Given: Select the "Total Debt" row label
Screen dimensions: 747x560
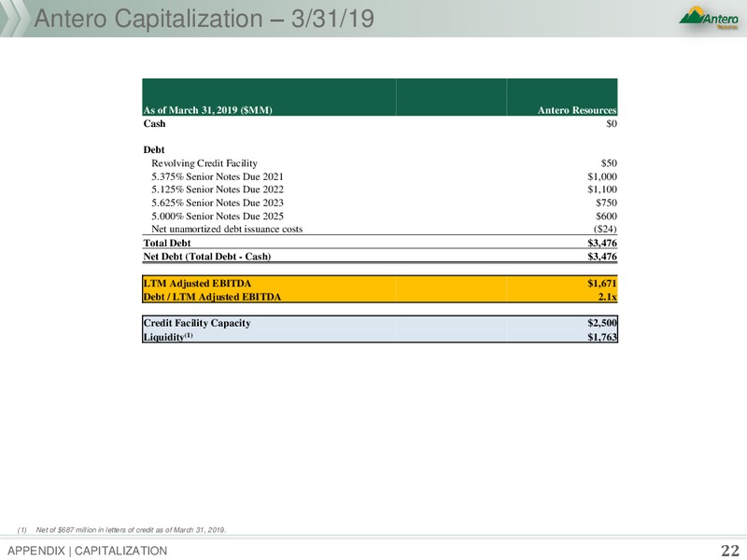Looking at the screenshot, I should pos(167,243).
